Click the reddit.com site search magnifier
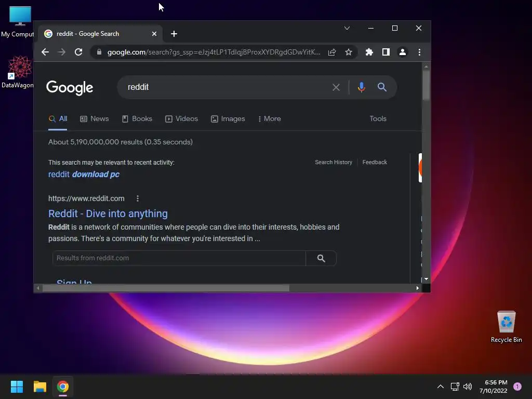Screen dimensions: 532x399 pyautogui.click(x=321, y=258)
